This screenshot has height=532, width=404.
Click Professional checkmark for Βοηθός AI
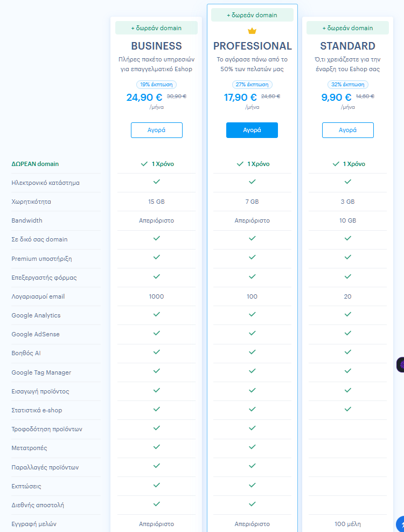pos(252,352)
